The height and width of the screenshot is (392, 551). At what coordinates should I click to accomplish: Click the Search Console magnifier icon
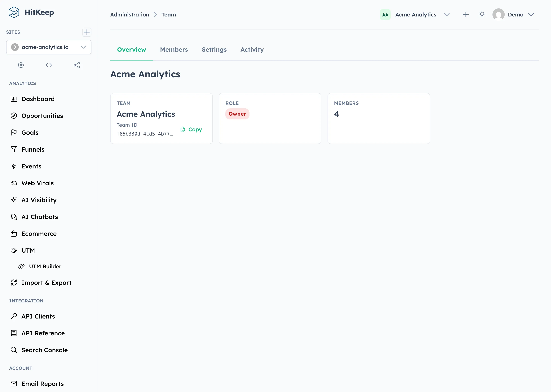14,350
